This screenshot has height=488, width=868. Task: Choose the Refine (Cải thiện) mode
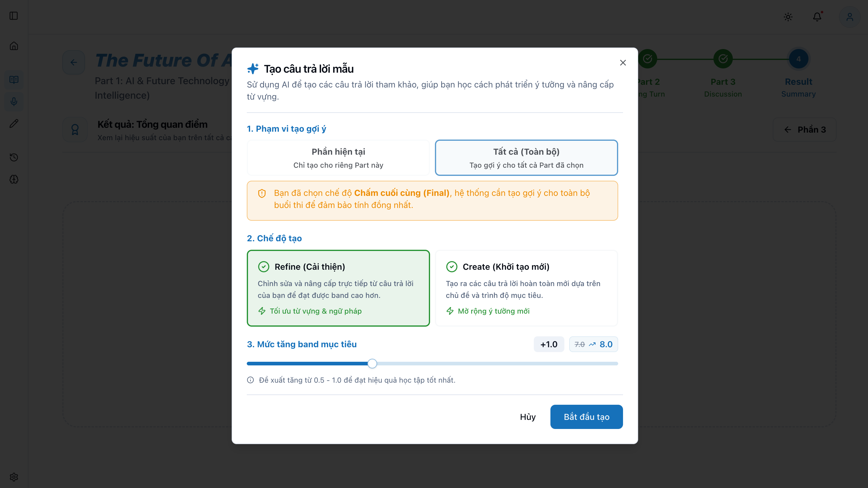pyautogui.click(x=338, y=288)
